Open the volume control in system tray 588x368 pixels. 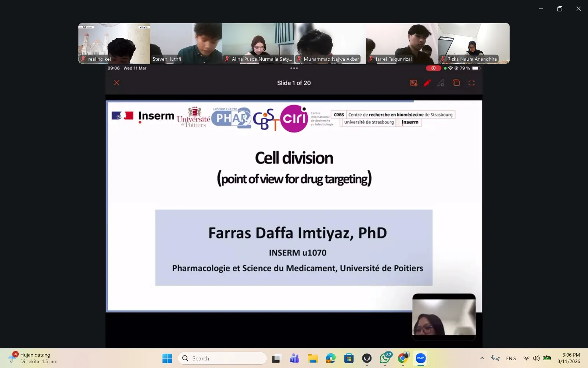click(536, 358)
